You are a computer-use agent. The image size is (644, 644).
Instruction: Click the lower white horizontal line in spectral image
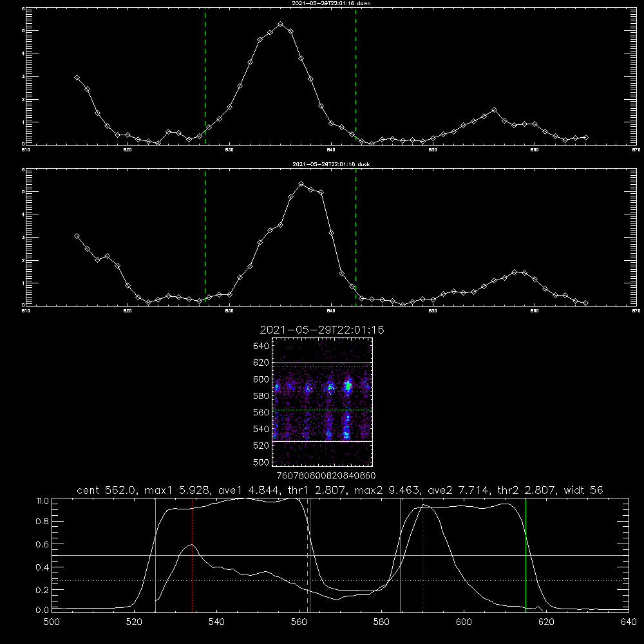pyautogui.click(x=323, y=442)
